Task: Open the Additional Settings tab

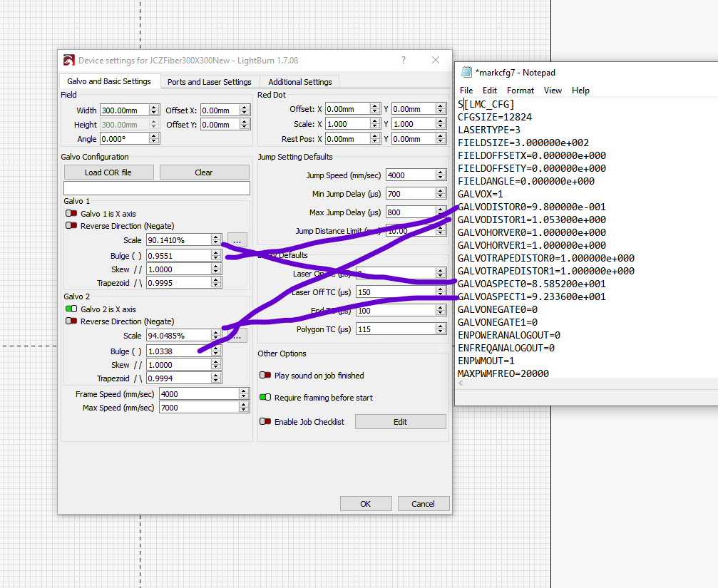Action: [300, 82]
